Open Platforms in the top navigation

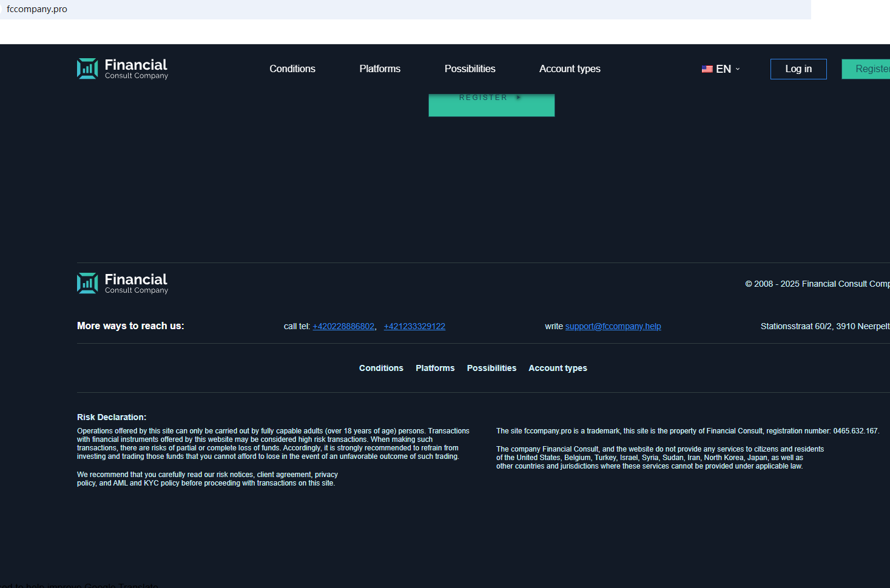380,69
